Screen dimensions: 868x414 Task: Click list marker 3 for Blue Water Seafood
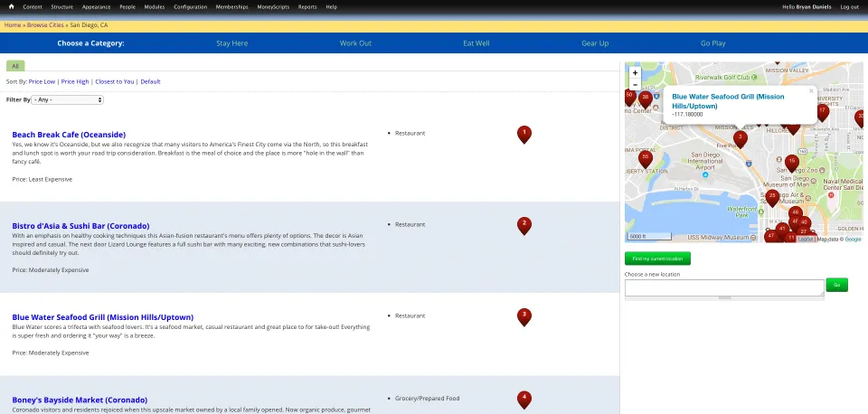(x=524, y=317)
